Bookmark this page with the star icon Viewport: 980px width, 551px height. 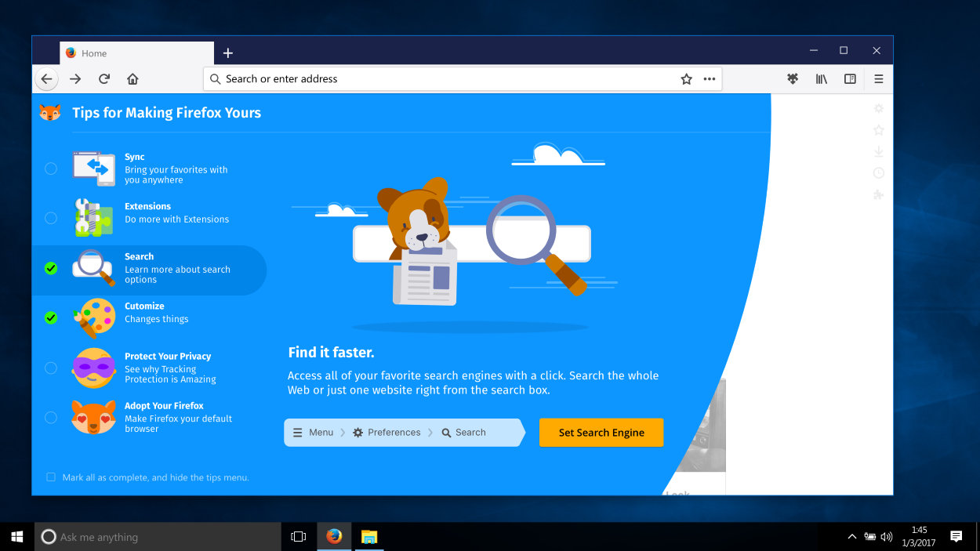point(686,79)
